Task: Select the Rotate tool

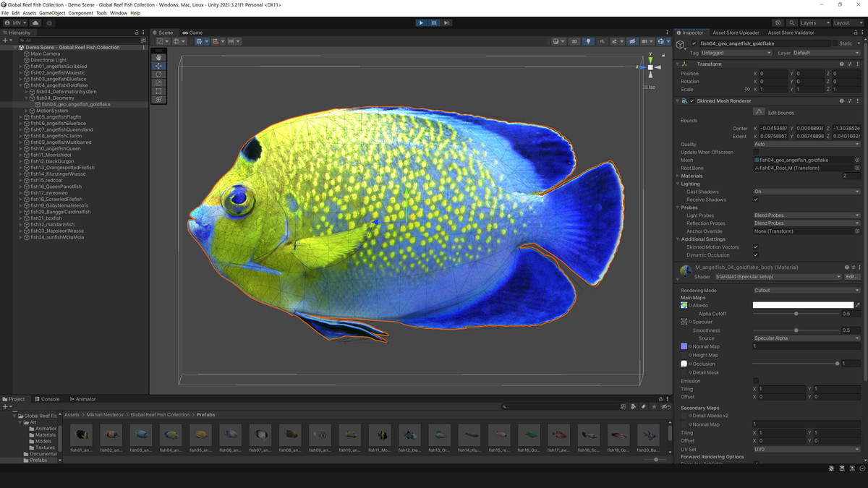Action: pos(158,74)
